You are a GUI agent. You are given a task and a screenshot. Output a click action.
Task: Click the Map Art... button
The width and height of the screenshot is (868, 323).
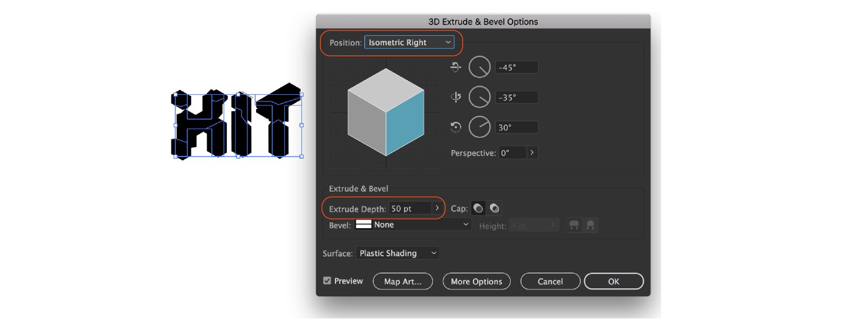(403, 281)
